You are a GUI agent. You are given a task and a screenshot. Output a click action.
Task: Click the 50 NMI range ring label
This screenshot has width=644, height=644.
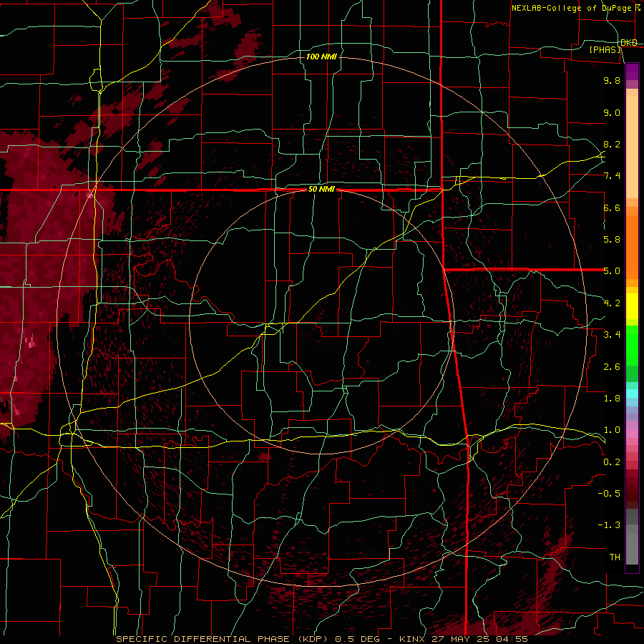click(321, 190)
